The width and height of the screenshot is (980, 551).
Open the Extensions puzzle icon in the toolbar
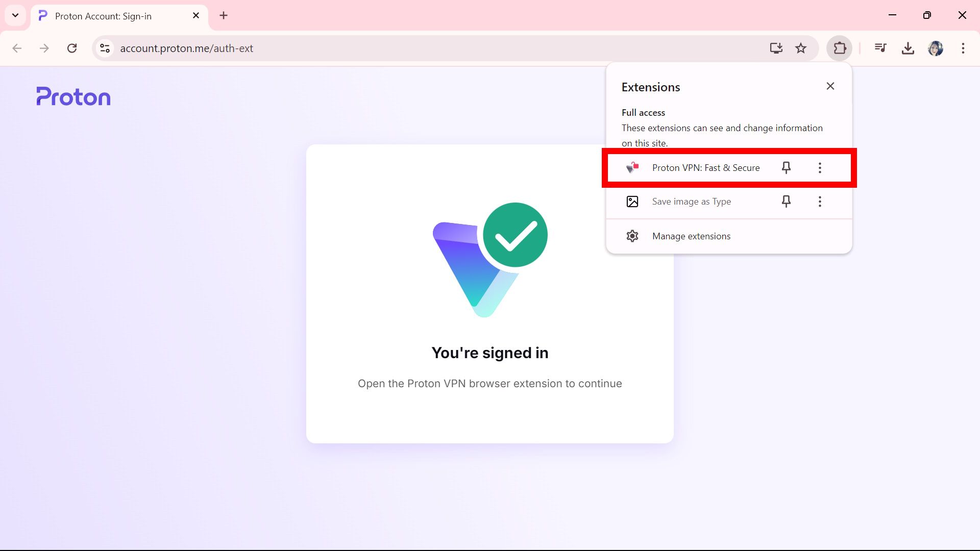[x=839, y=48]
